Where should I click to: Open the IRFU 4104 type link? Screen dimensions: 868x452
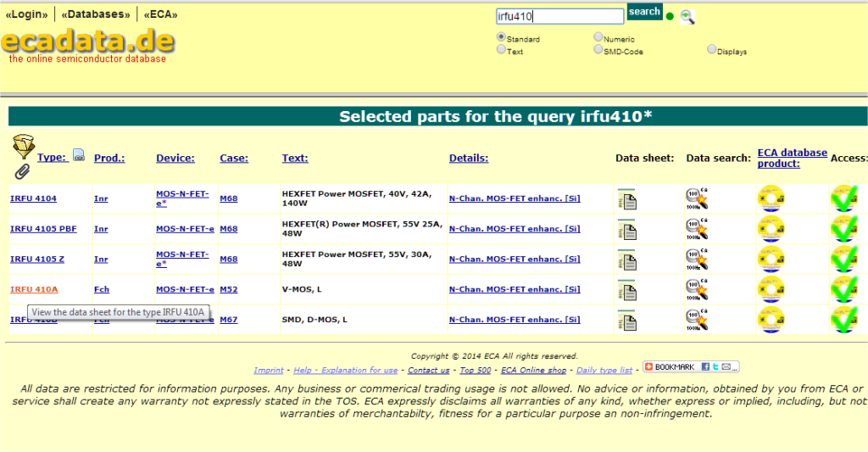[x=33, y=198]
